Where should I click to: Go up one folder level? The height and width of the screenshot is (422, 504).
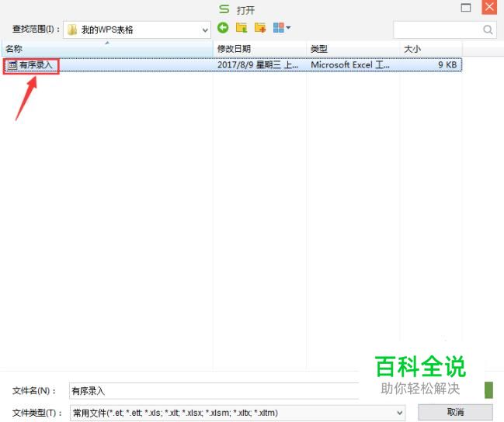point(242,28)
